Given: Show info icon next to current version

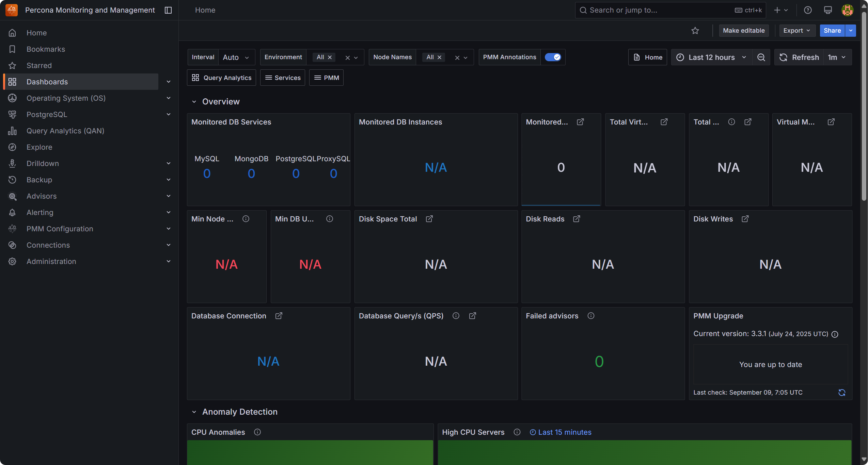Looking at the screenshot, I should pos(835,334).
